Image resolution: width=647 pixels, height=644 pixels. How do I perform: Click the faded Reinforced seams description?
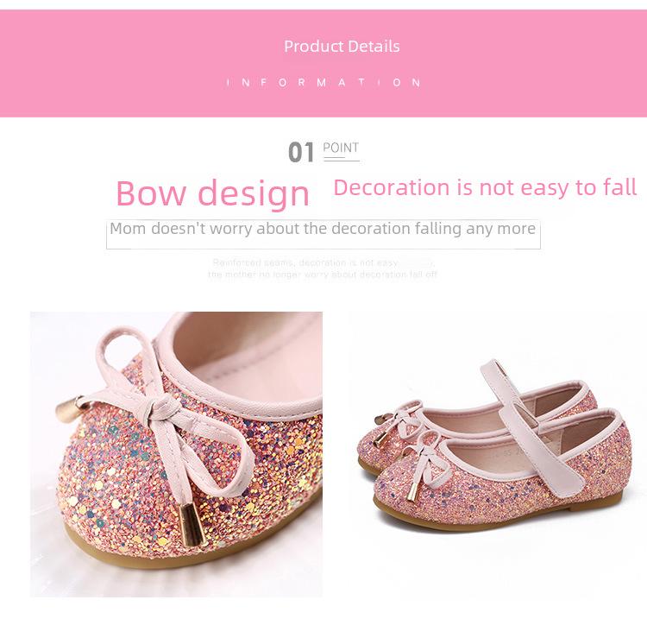[323, 268]
